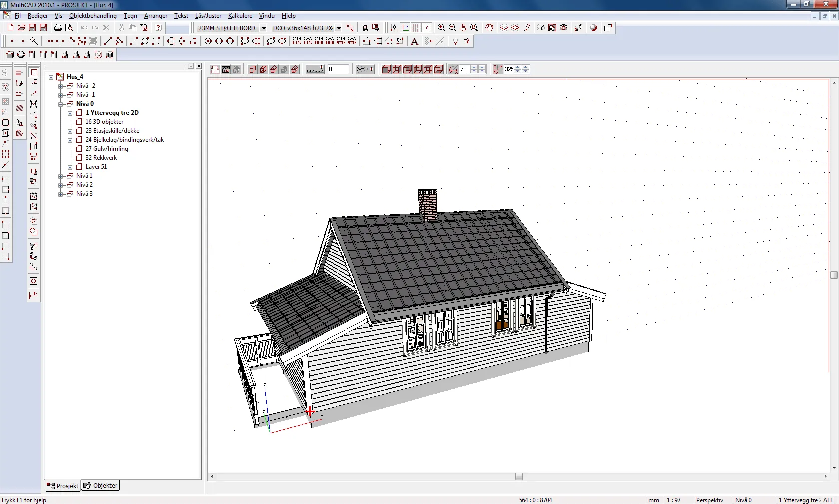The image size is (839, 504).
Task: Create a new document
Action: tap(10, 28)
